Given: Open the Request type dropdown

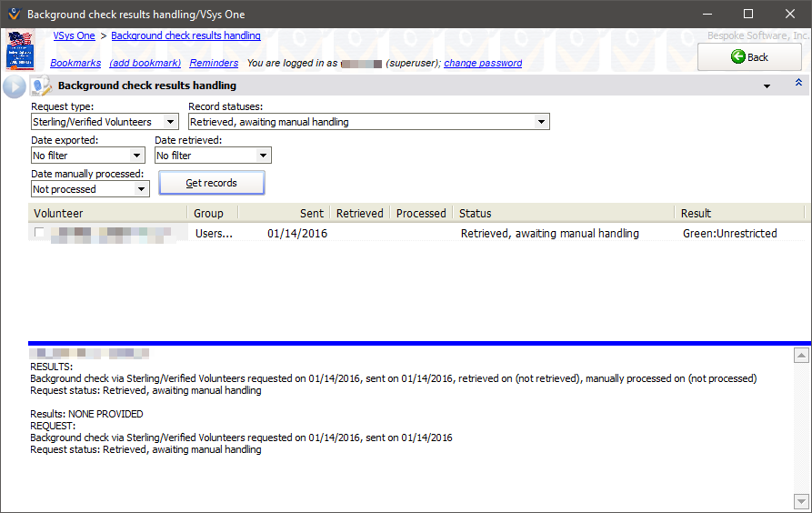Looking at the screenshot, I should coord(171,122).
